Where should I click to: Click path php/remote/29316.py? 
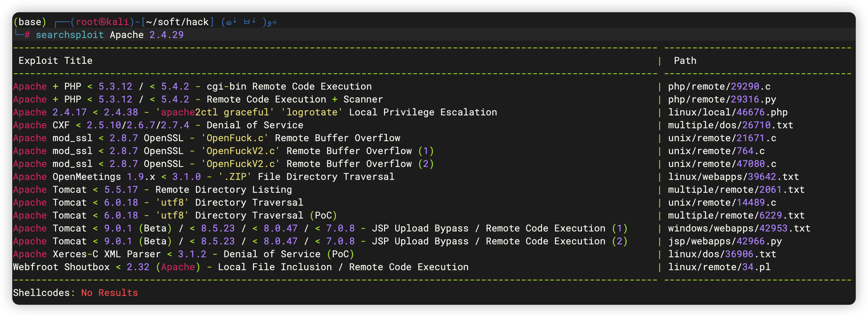722,99
